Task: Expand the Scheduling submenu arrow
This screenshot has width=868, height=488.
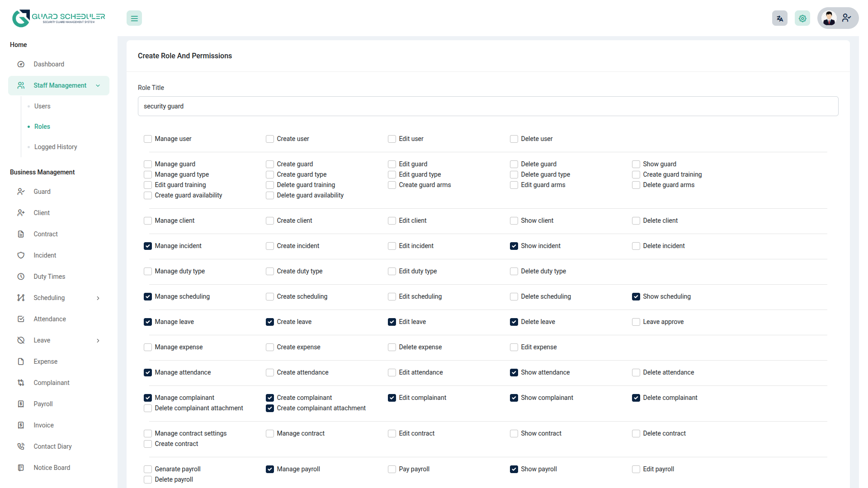Action: pyautogui.click(x=98, y=298)
